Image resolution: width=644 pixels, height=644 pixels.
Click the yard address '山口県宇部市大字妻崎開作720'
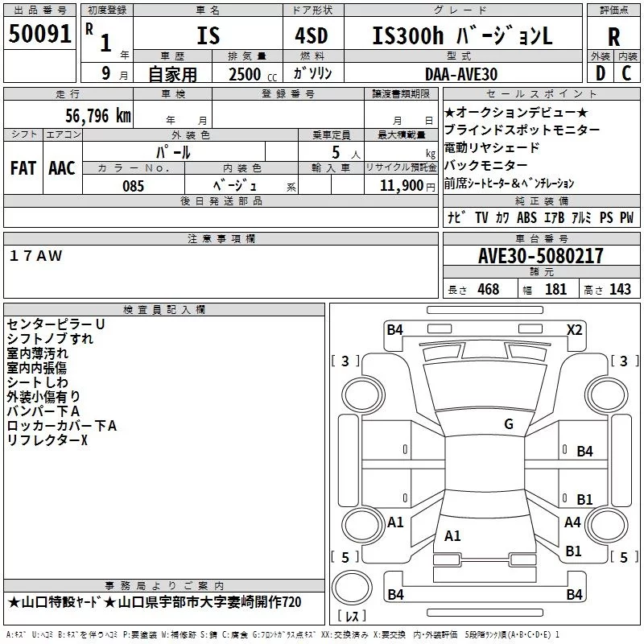click(x=210, y=602)
